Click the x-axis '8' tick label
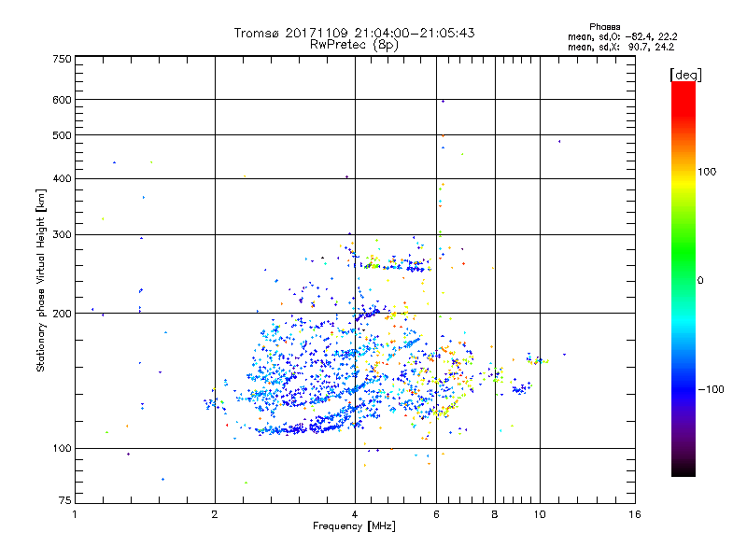The height and width of the screenshot is (560, 747). pos(495,514)
